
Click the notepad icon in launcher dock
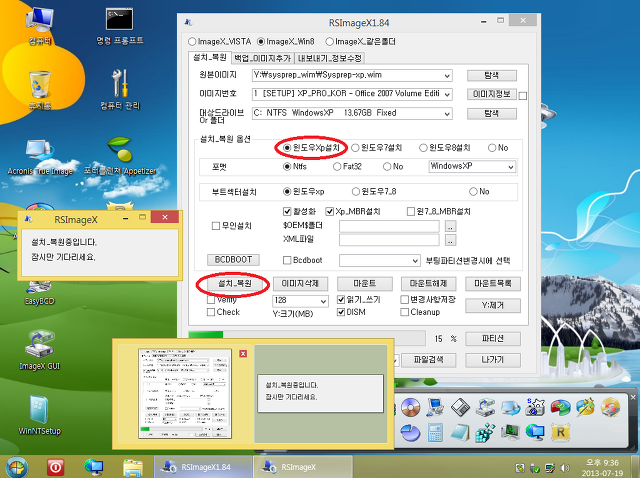(460, 432)
